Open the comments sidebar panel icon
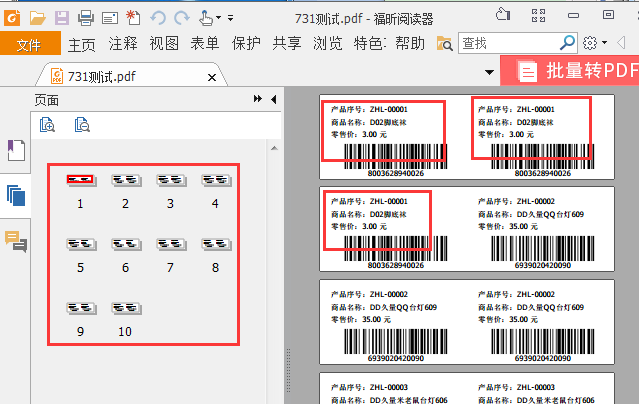The height and width of the screenshot is (404, 639). tap(15, 239)
